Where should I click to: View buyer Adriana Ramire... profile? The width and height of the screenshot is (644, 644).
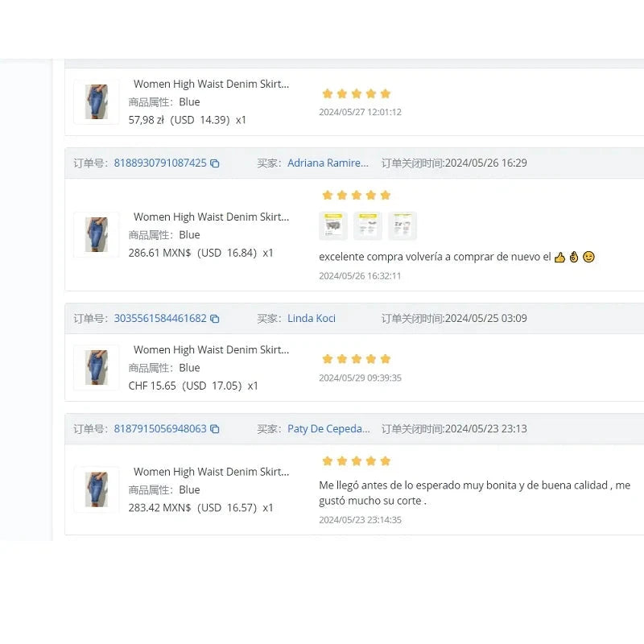tap(328, 163)
